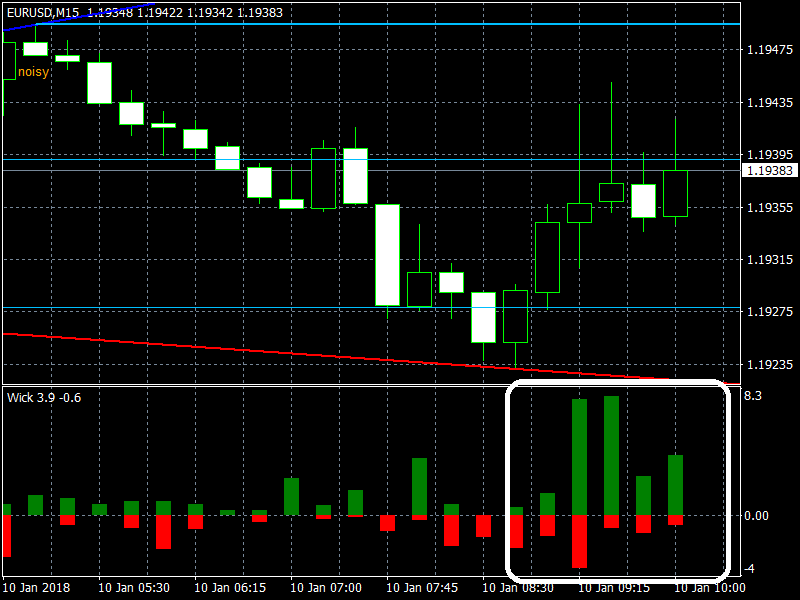The image size is (800, 600).
Task: Select the blue trend line at top-left
Action: click(79, 16)
